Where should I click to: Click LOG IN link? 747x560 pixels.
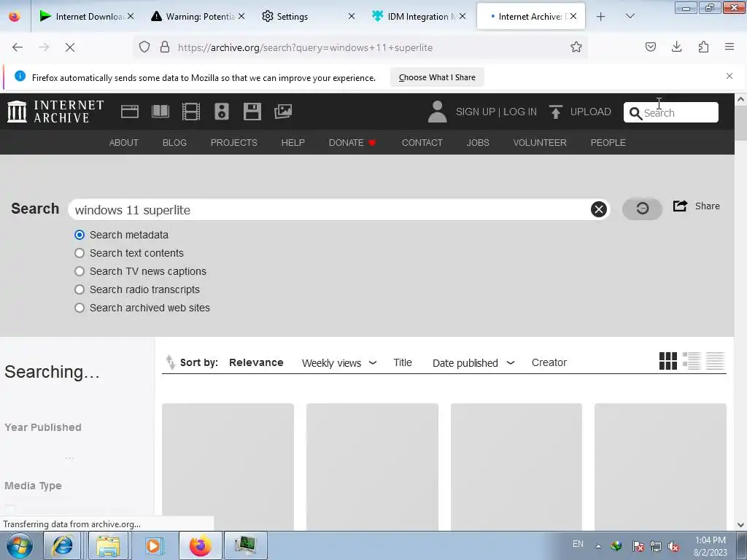click(x=520, y=112)
